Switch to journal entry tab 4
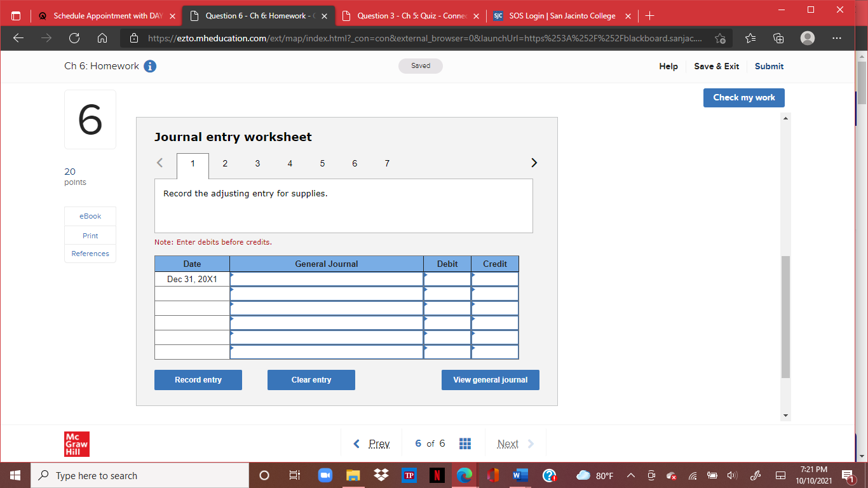 [290, 163]
